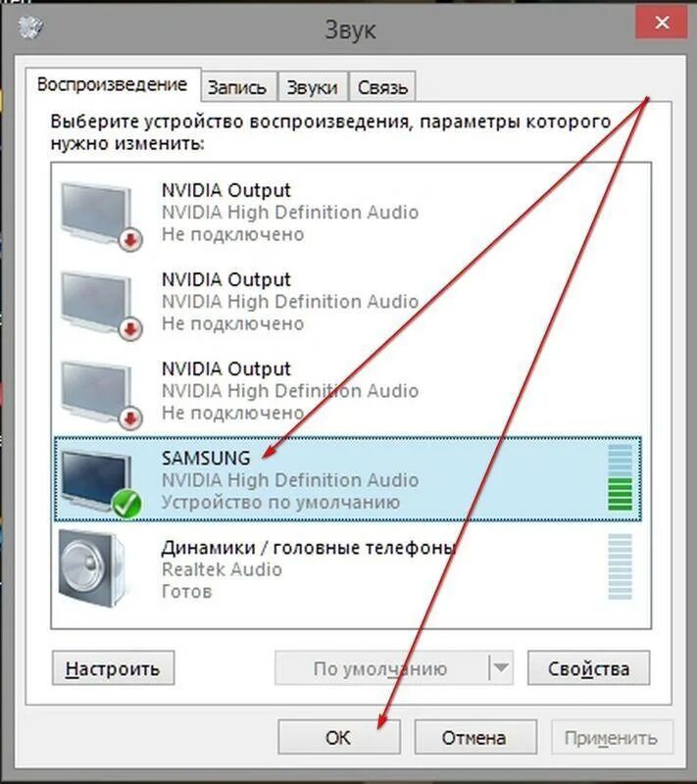Viewport: 697px width, 784px height.
Task: Select the Воспроизведение tab
Action: pyautogui.click(x=113, y=84)
